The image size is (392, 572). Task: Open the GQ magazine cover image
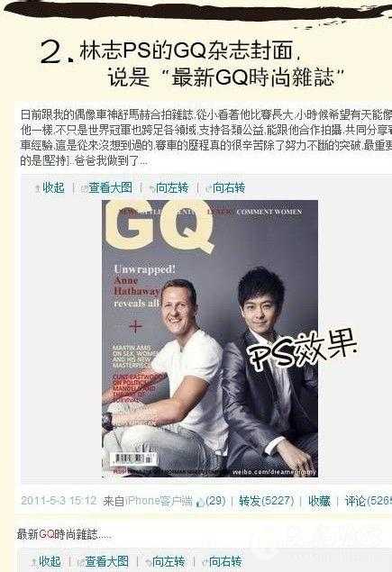point(210,338)
